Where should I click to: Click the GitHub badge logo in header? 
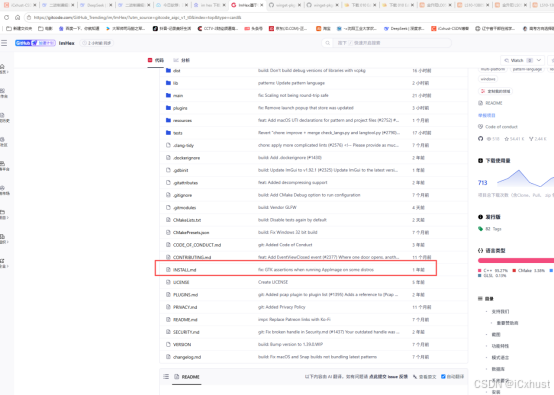pos(35,43)
